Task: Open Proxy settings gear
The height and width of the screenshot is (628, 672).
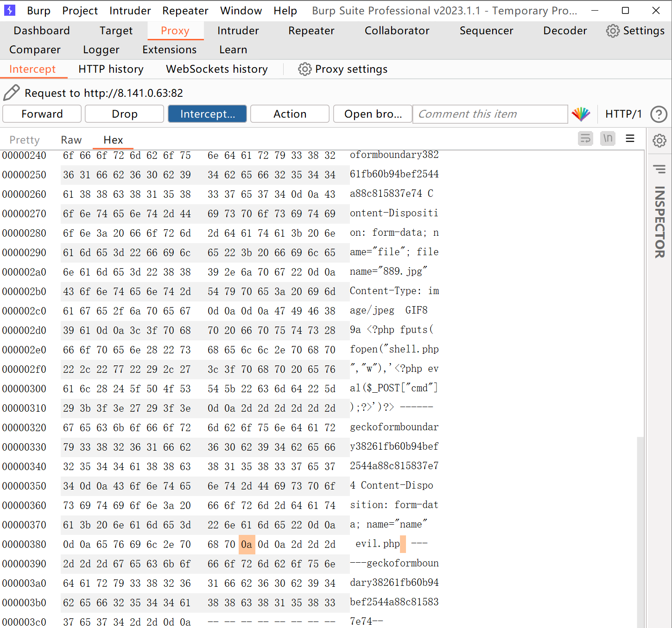Action: tap(304, 69)
